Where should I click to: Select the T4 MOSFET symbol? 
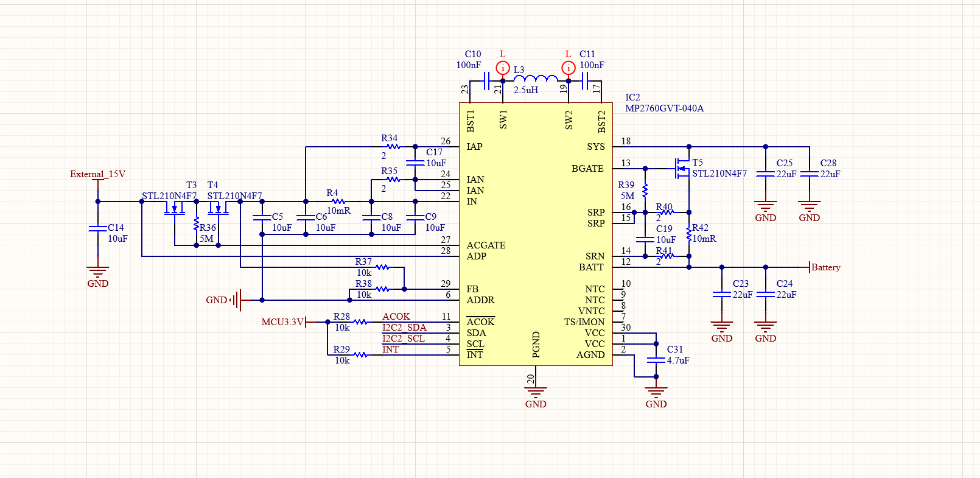pos(219,208)
